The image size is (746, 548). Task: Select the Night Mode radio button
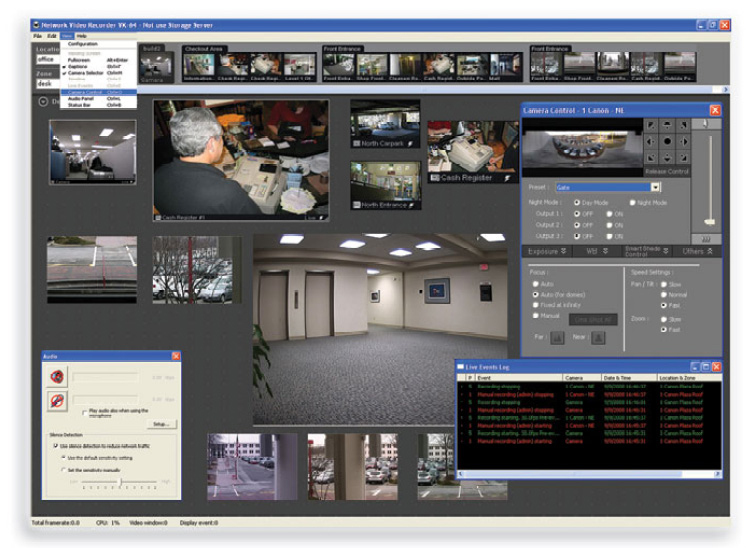pyautogui.click(x=633, y=202)
